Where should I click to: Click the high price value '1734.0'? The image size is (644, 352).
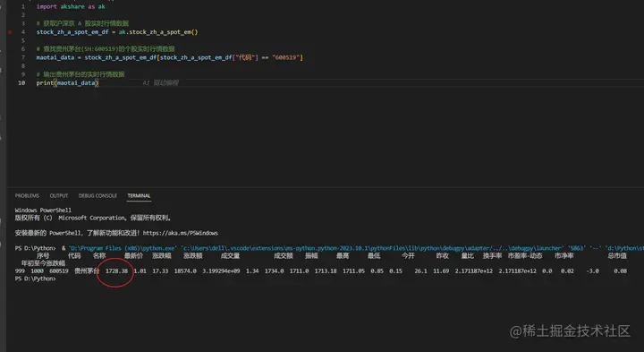click(274, 271)
